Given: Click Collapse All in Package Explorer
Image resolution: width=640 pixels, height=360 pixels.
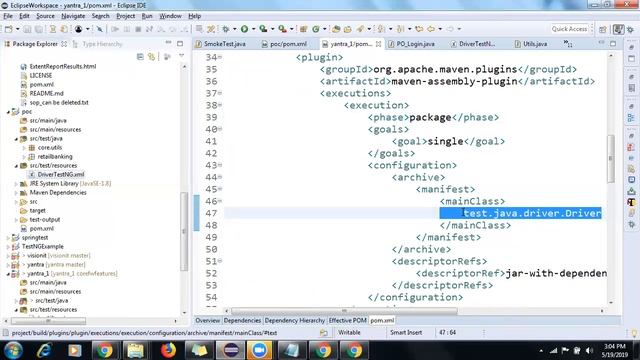Looking at the screenshot, I should pos(140,56).
